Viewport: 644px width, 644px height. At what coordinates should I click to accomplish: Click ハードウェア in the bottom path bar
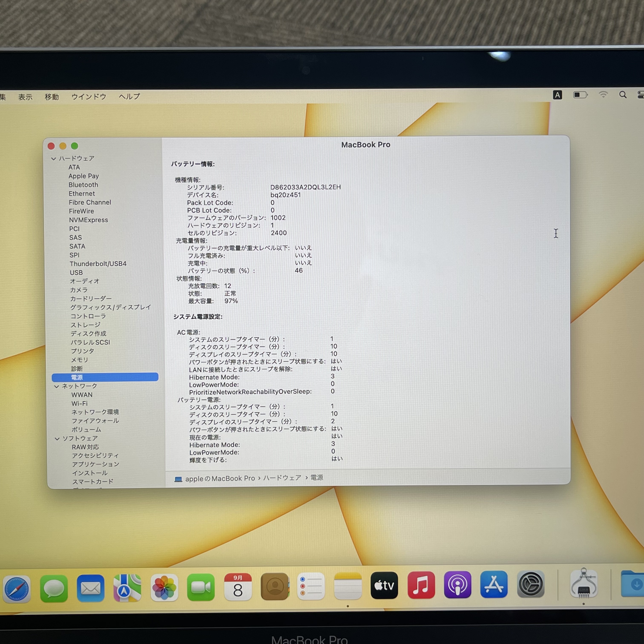(x=282, y=478)
